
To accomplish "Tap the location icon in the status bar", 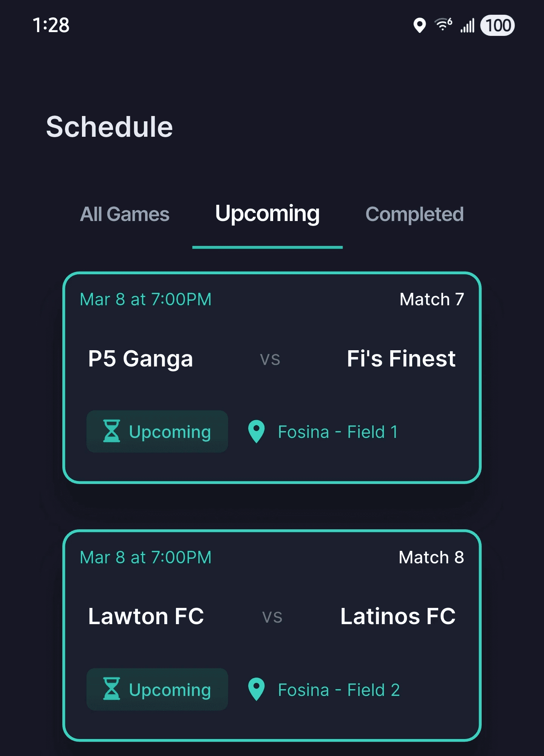I will [419, 26].
